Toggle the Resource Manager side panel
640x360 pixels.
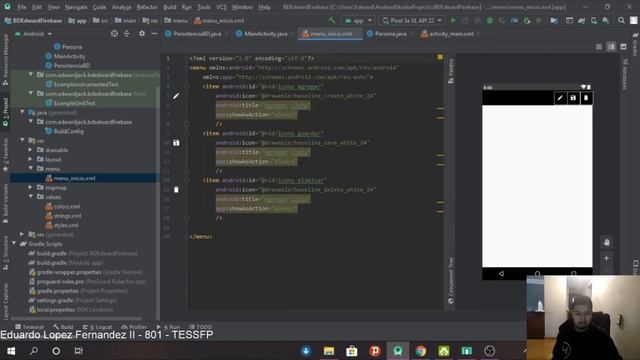pos(5,59)
